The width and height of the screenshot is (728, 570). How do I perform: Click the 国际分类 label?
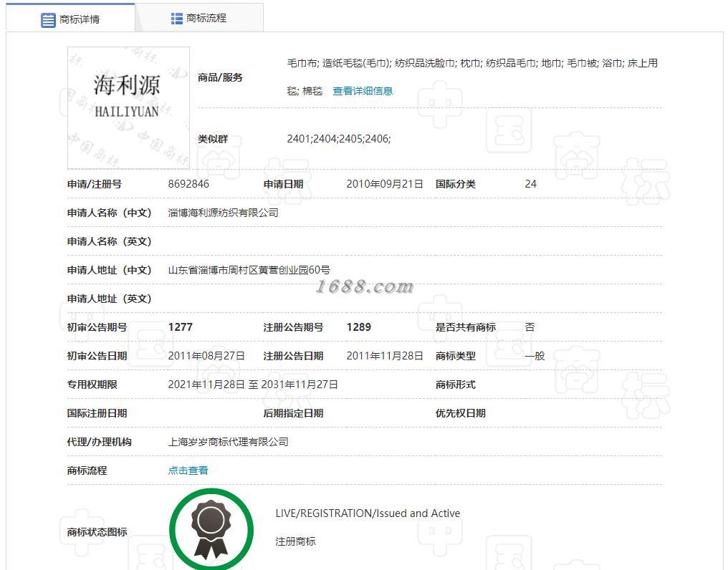coord(456,184)
